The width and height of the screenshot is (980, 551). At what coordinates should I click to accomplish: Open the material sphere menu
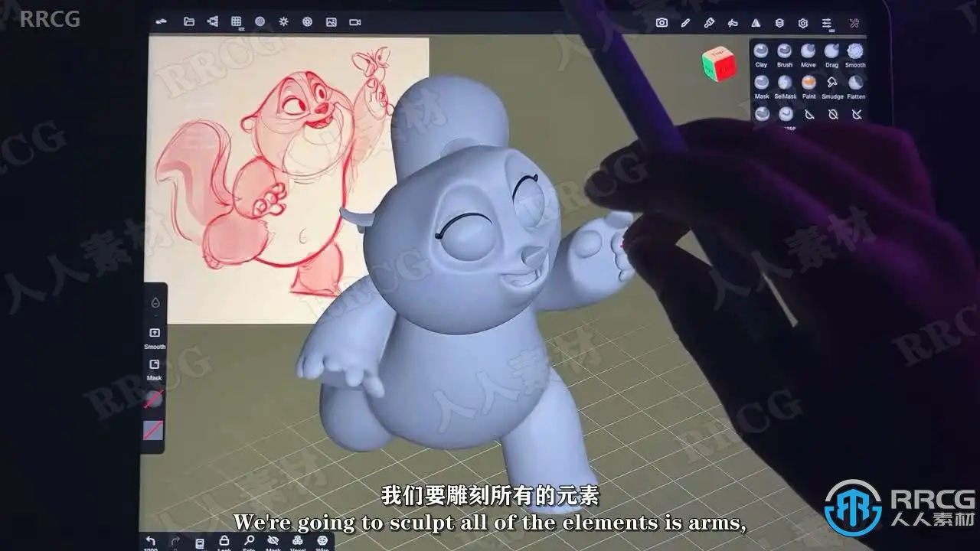260,22
